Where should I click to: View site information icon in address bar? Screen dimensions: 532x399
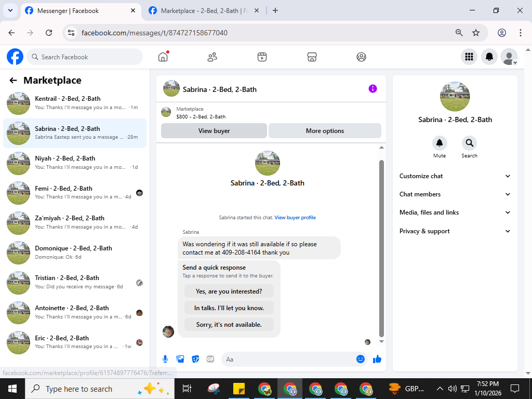[x=71, y=33]
